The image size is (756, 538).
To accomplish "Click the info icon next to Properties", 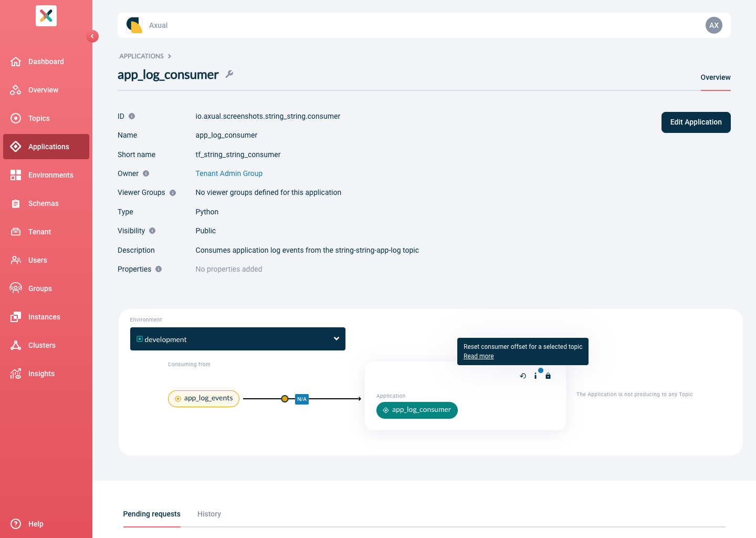I will click(x=159, y=269).
